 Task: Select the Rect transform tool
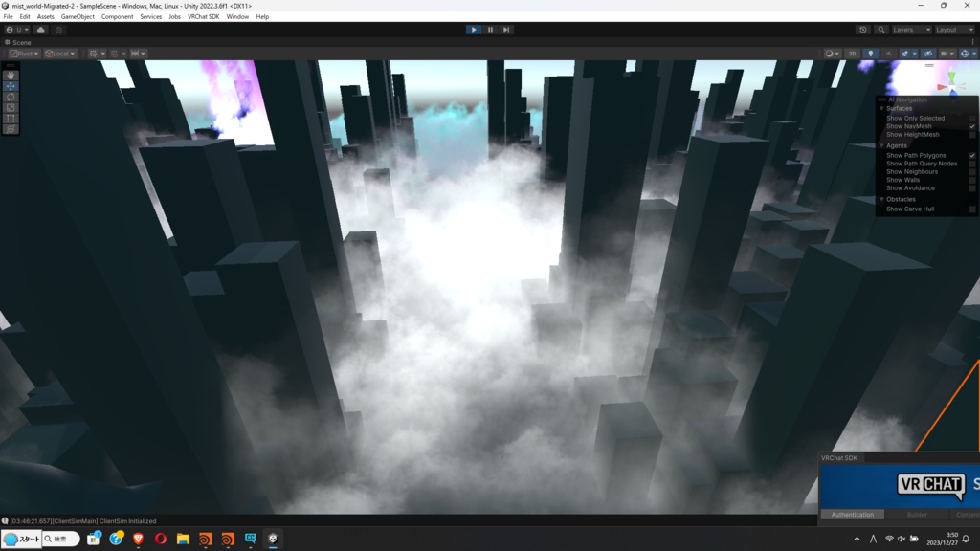[x=11, y=118]
